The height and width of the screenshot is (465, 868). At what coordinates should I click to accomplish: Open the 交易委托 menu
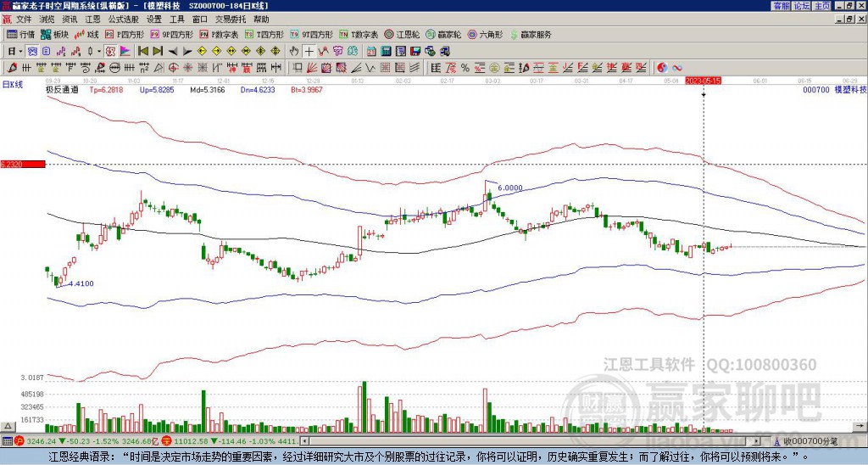click(x=231, y=20)
